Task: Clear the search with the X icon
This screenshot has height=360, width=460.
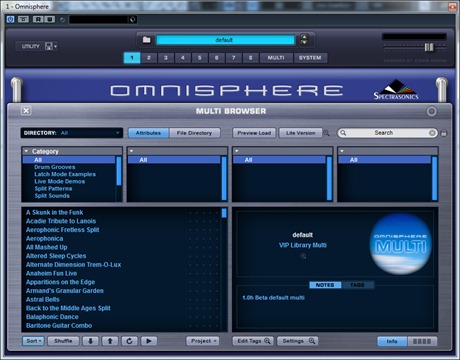Action: (x=432, y=133)
